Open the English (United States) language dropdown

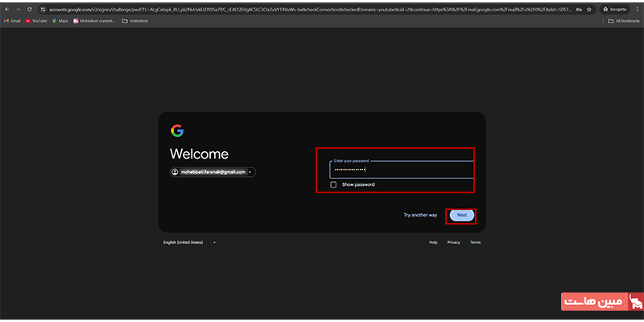coord(189,243)
